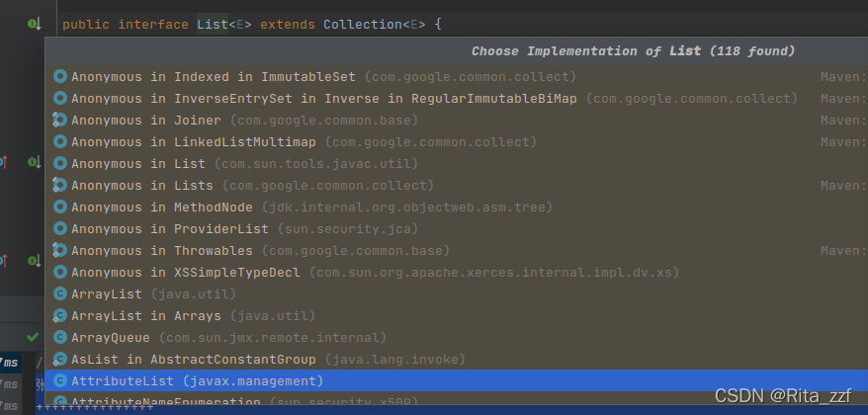
Task: Select Anonymous in ProviderList entry
Action: point(456,229)
